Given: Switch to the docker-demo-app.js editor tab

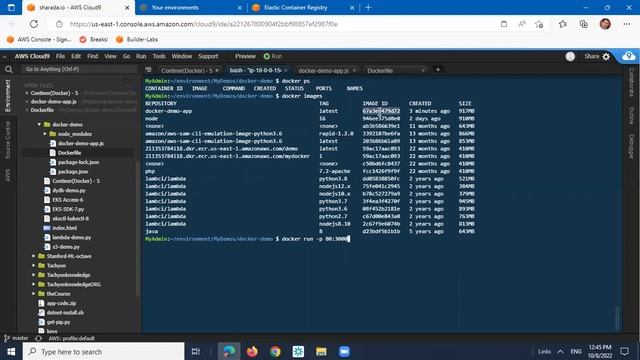Looking at the screenshot, I should tap(323, 71).
